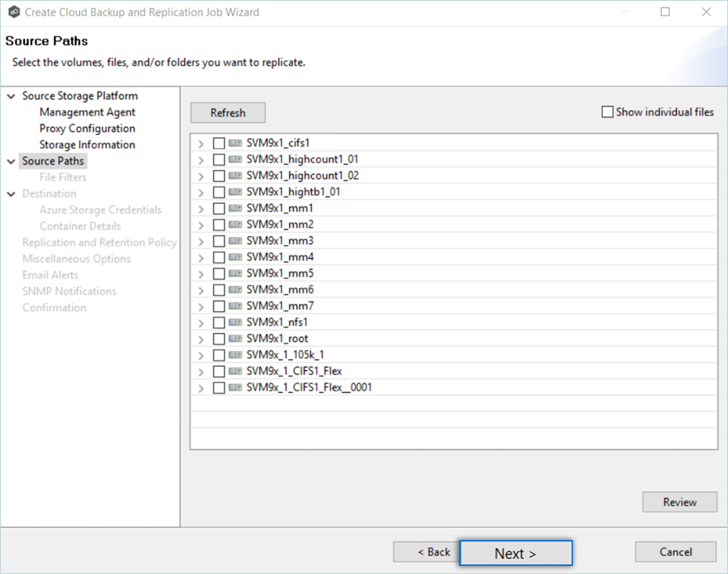Expand the SVM9x_1_CIFS1_Flex volume node
Screen dimensions: 728x574
pos(201,372)
